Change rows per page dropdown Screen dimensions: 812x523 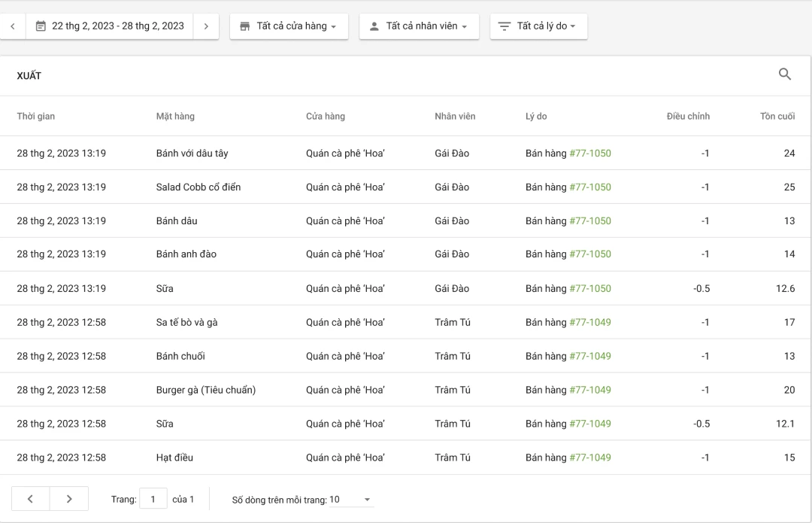pyautogui.click(x=350, y=500)
